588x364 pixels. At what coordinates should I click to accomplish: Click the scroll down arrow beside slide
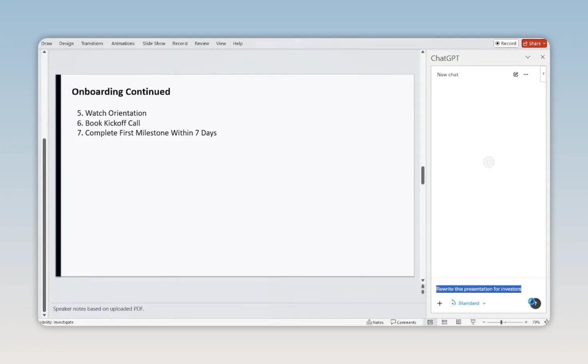[x=423, y=280]
